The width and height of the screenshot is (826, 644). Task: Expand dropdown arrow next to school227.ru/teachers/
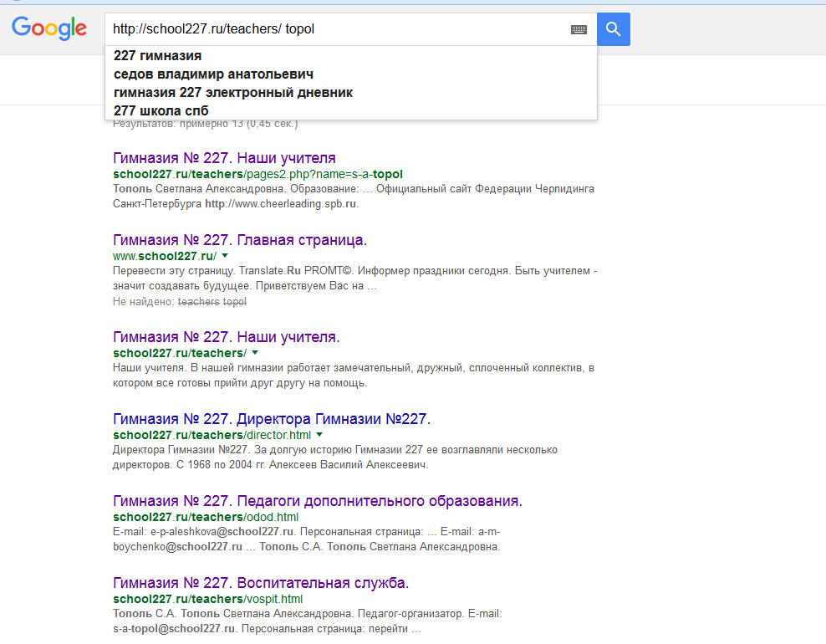[x=255, y=353]
